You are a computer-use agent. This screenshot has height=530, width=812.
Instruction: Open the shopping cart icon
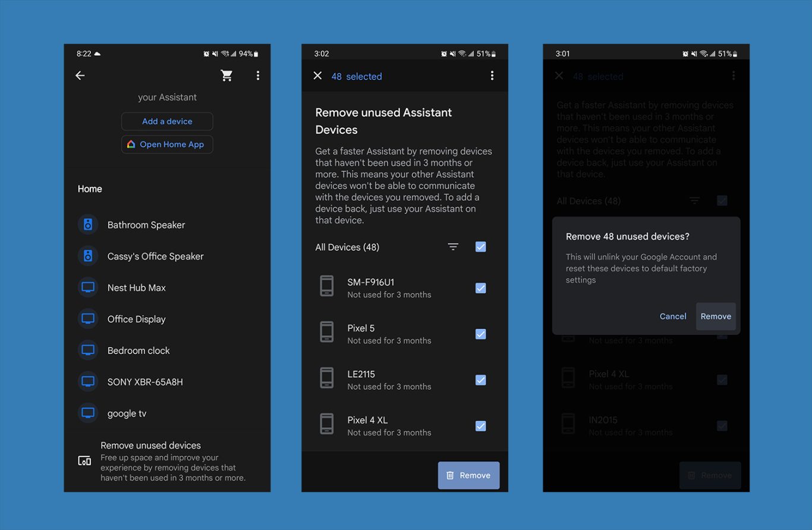pyautogui.click(x=226, y=75)
